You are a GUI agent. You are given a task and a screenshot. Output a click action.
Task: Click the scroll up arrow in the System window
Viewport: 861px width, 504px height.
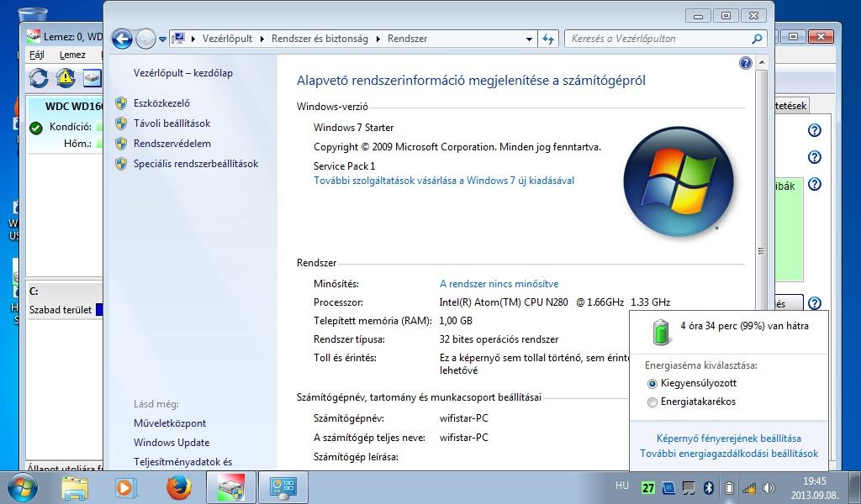(x=762, y=63)
